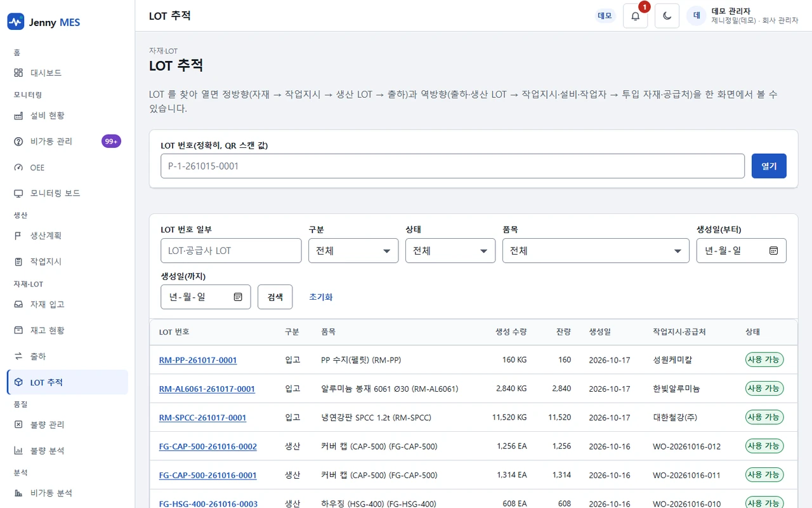Click the OEE gauge icon
The width and height of the screenshot is (812, 508).
click(18, 168)
